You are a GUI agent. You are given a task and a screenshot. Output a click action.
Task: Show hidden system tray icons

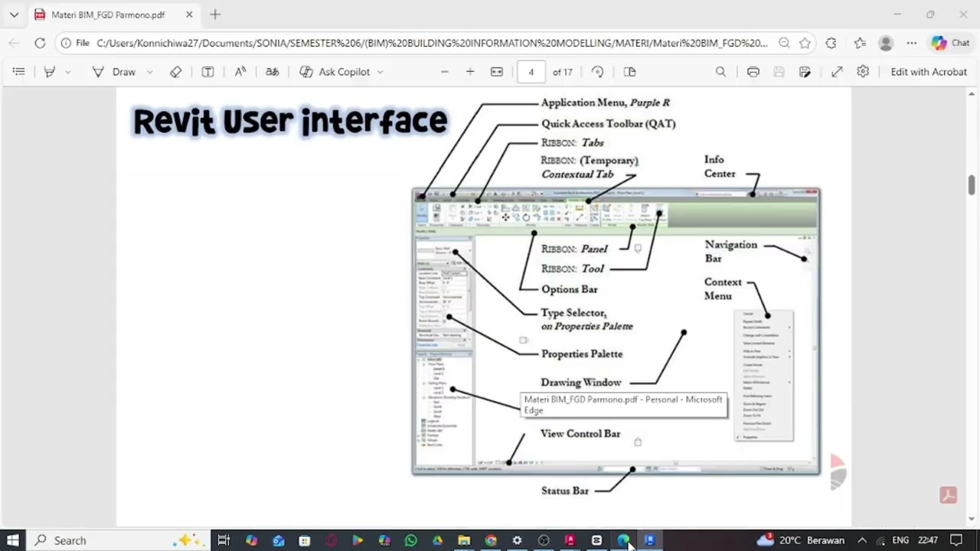click(862, 540)
